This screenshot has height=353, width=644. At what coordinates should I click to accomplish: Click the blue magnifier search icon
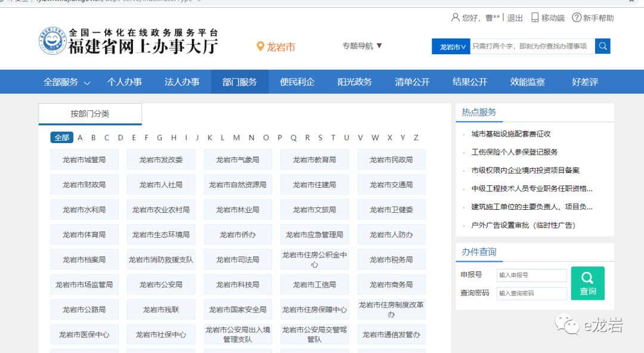(x=603, y=47)
